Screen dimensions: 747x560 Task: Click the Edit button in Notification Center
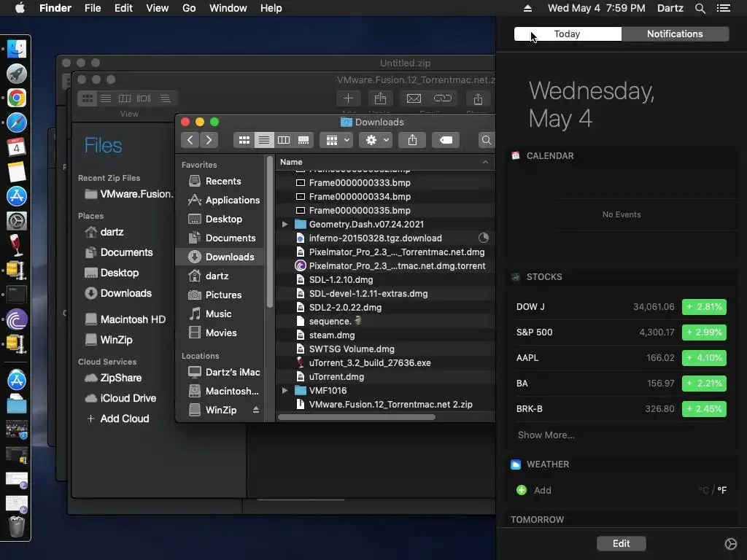pyautogui.click(x=622, y=543)
